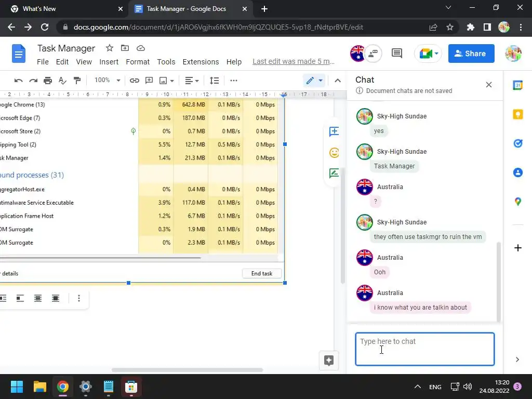Open comment history icon
The height and width of the screenshot is (399, 532).
(x=397, y=54)
